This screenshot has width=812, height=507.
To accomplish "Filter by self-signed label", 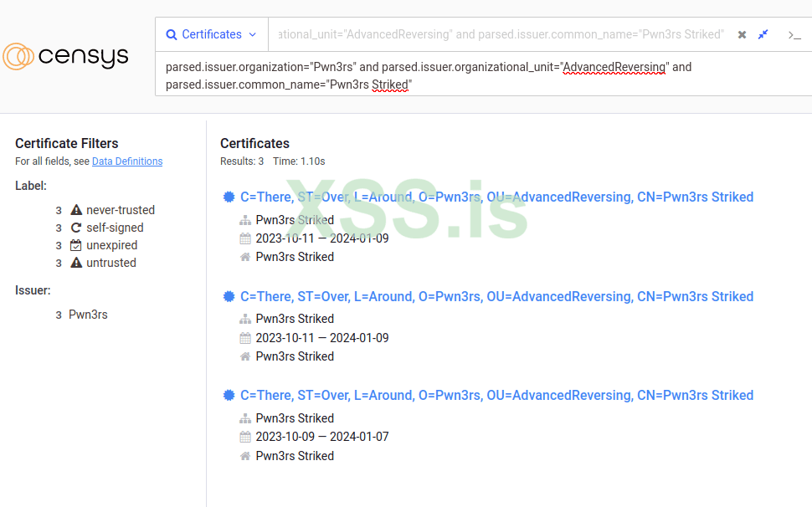I will click(x=115, y=228).
